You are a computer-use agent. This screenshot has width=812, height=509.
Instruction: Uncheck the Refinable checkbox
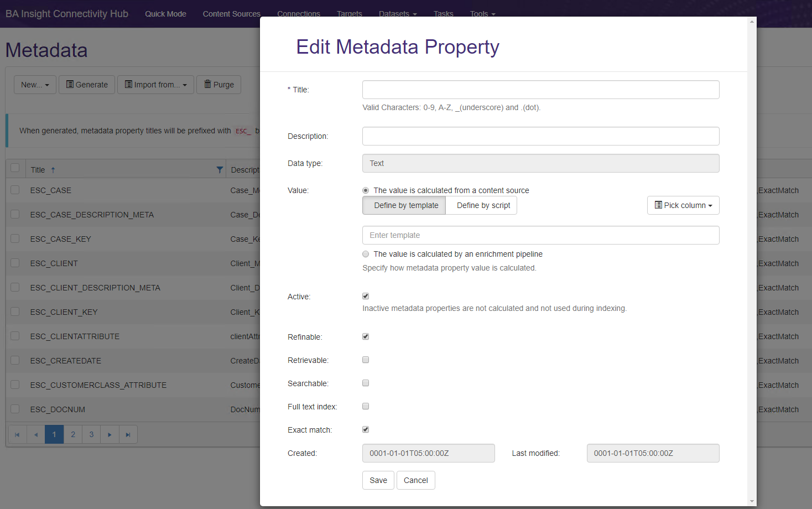(x=366, y=336)
